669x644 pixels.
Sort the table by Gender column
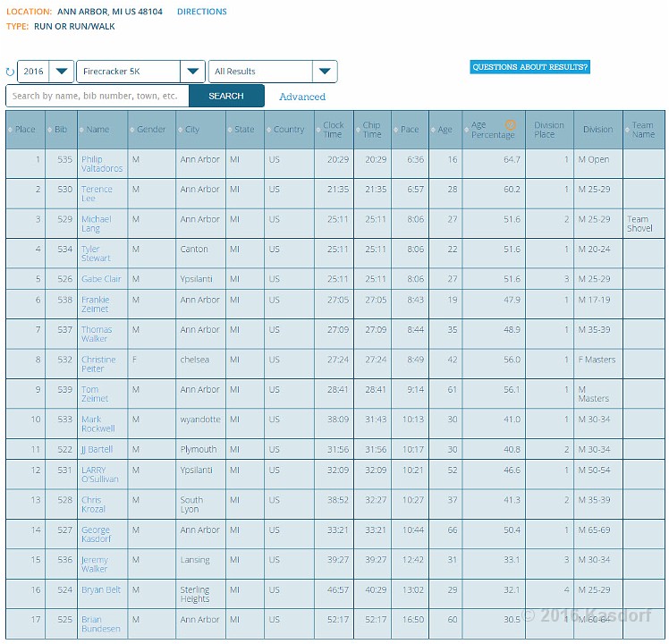click(x=151, y=130)
